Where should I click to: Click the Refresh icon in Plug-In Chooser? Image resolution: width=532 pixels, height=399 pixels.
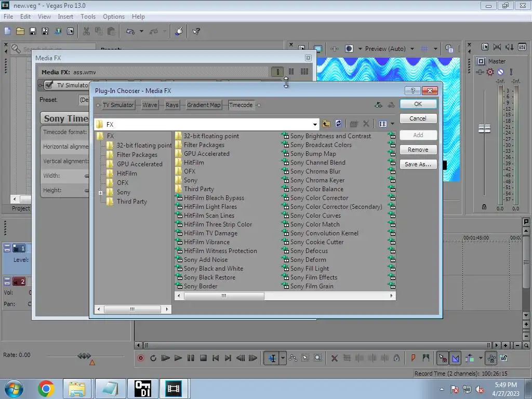(x=338, y=124)
